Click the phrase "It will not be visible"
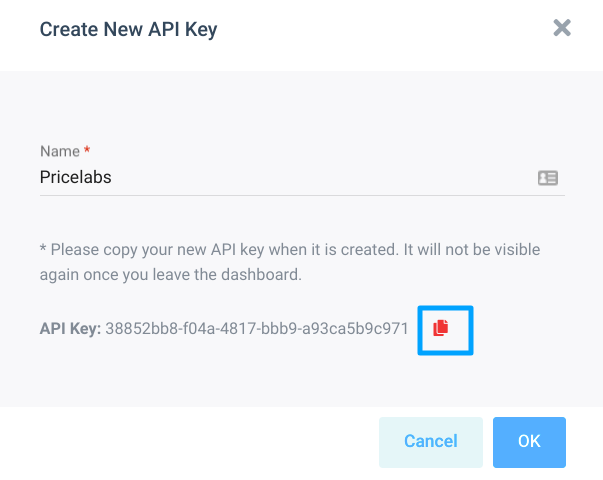This screenshot has width=603, height=480. click(472, 250)
